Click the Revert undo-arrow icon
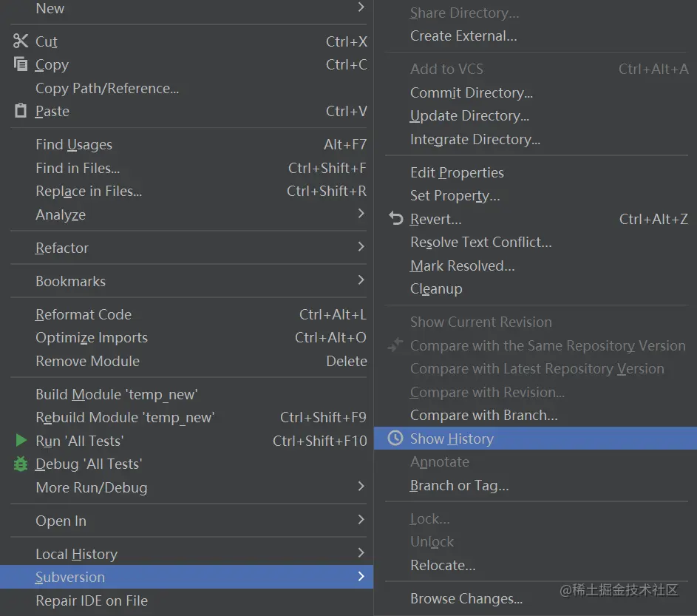Image resolution: width=697 pixels, height=616 pixels. pyautogui.click(x=396, y=219)
